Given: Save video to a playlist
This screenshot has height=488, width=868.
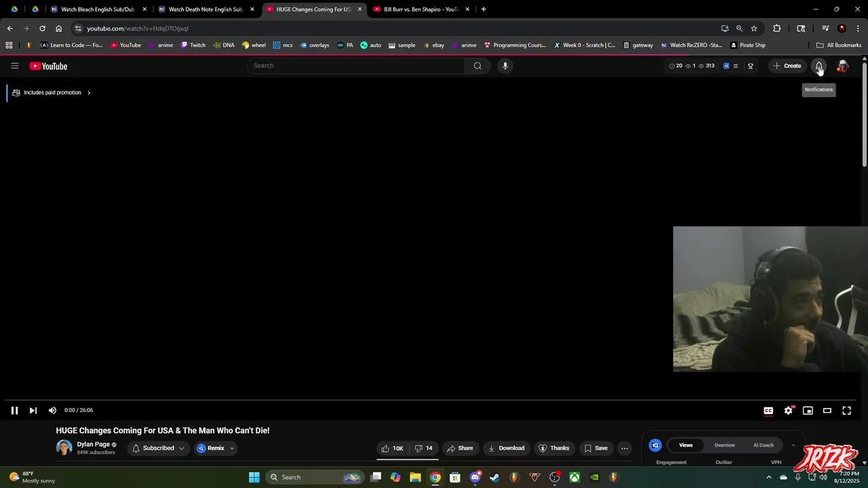Looking at the screenshot, I should [x=595, y=448].
